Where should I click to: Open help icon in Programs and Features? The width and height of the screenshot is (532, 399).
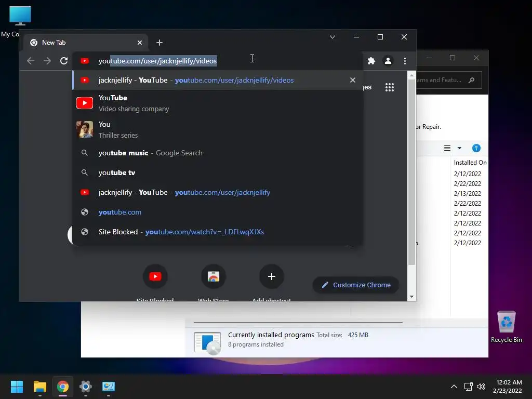coord(476,148)
